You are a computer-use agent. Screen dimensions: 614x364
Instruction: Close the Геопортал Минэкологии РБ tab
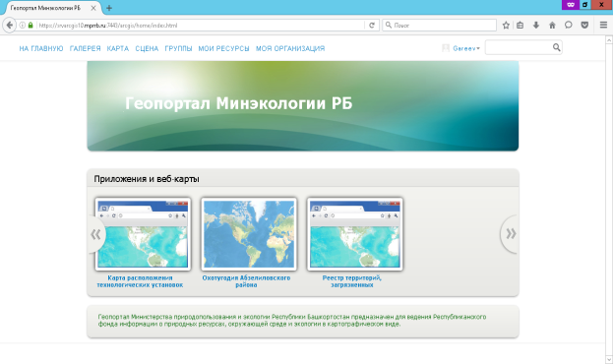(x=93, y=8)
